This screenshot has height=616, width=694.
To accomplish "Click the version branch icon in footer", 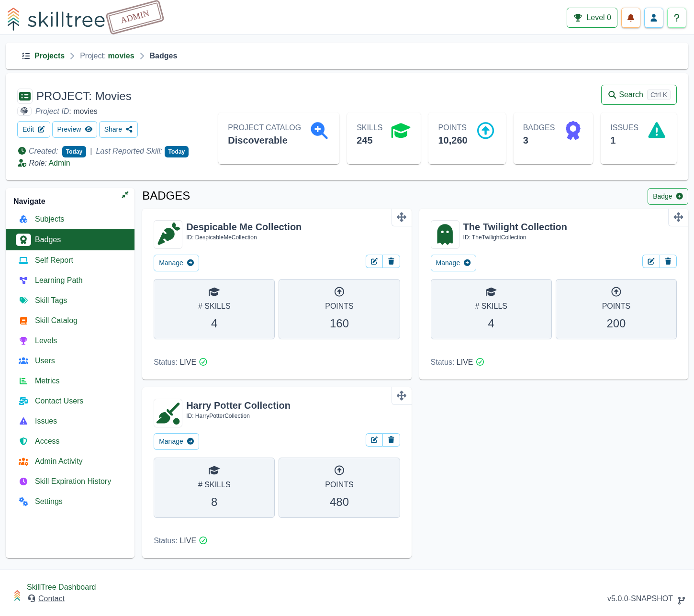I will point(682,600).
